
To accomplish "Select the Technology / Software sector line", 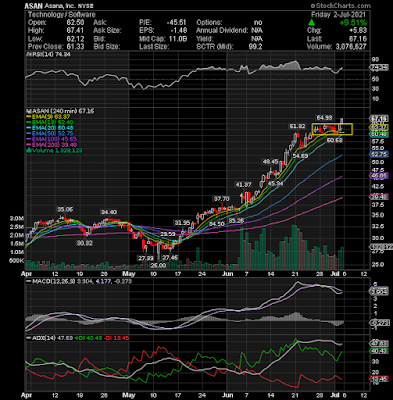I will (62, 14).
